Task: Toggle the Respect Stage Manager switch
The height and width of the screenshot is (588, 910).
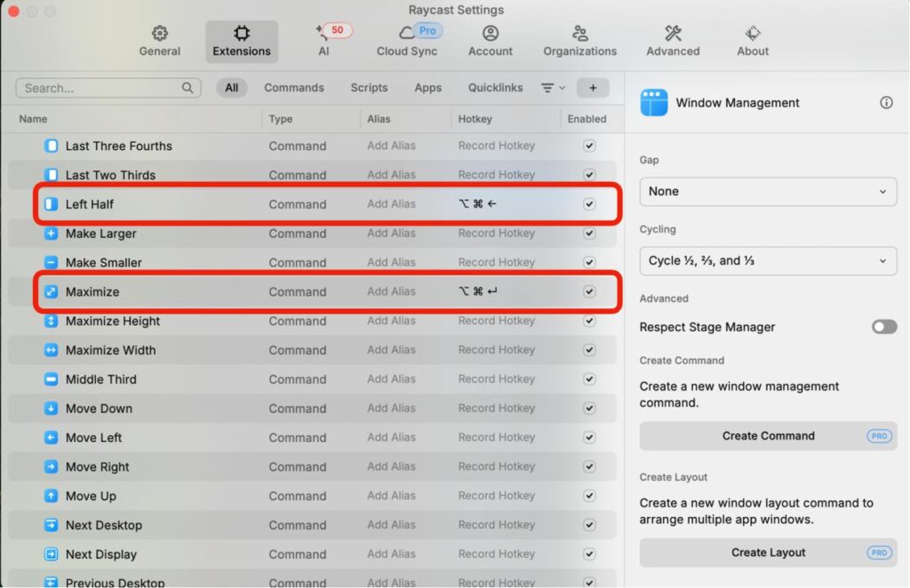Action: (x=883, y=327)
